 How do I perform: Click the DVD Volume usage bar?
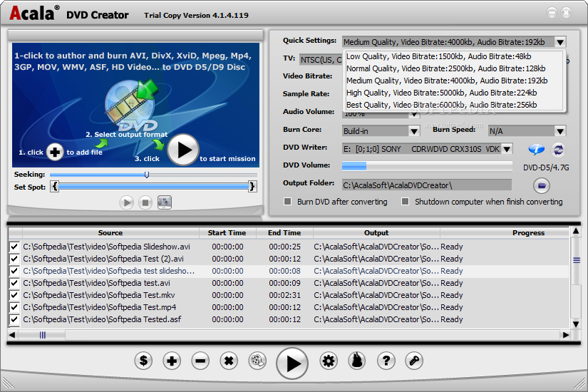(427, 166)
